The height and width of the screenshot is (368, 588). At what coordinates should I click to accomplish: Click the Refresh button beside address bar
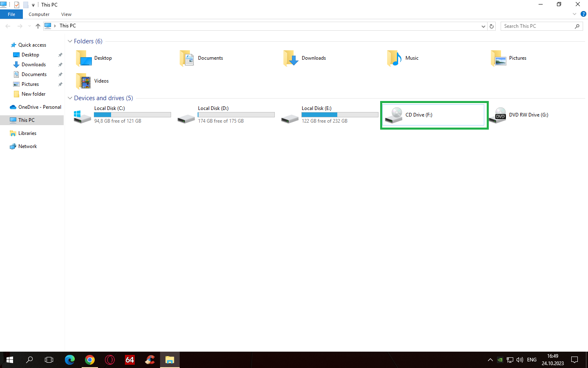pos(492,26)
